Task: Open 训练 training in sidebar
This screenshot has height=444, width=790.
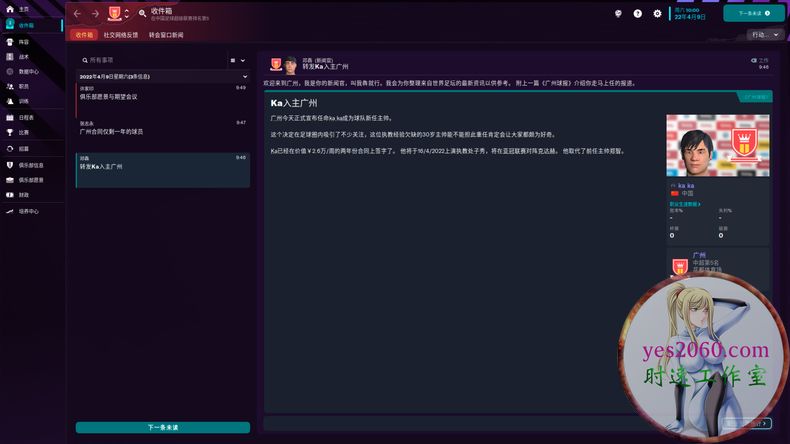Action: point(23,101)
